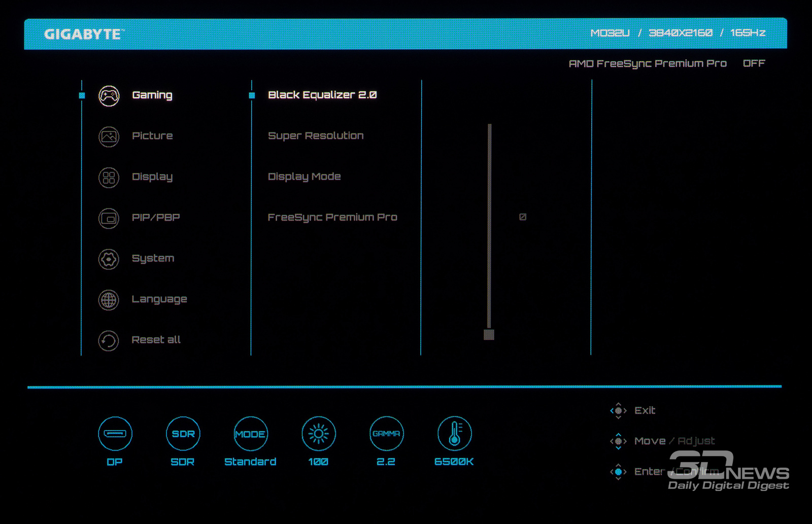The height and width of the screenshot is (524, 812).
Task: Click the Exit joystick icon
Action: 618,411
